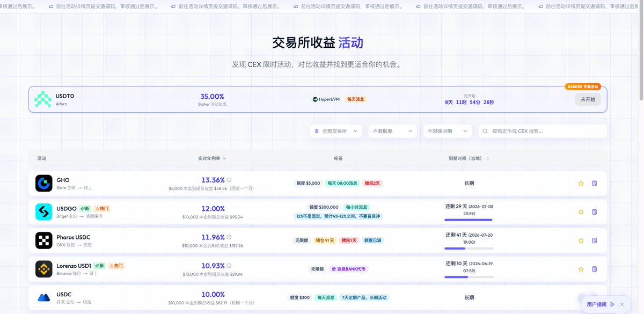Click the Pharos USDC OKX logo
The width and height of the screenshot is (644, 314).
[44, 240]
